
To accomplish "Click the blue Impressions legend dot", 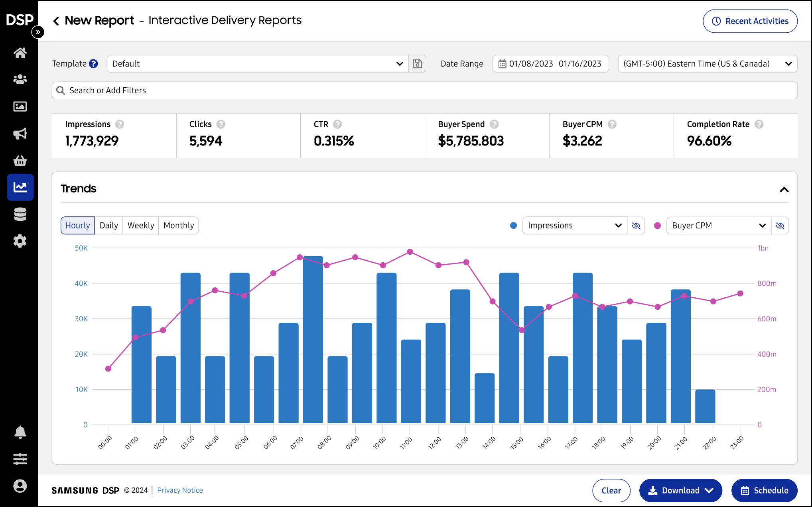I will coord(513,226).
